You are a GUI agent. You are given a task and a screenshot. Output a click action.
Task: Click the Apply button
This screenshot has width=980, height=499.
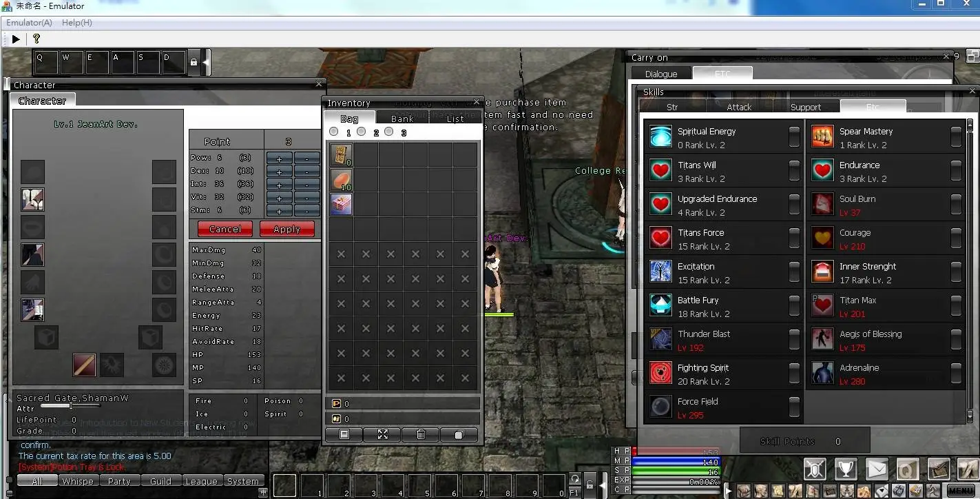click(x=287, y=229)
